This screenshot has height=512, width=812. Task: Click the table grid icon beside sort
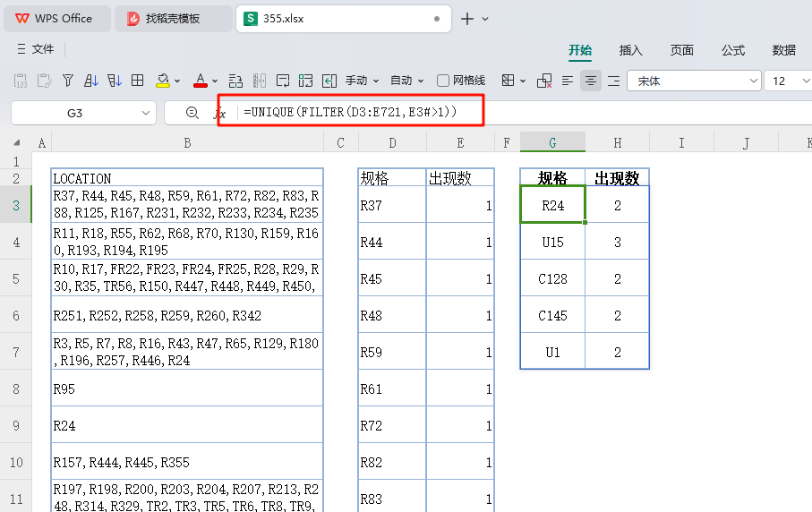tap(138, 81)
